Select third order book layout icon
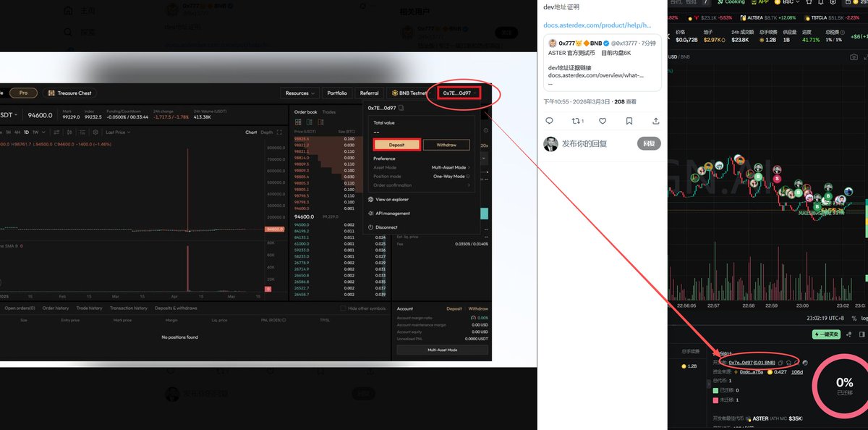Viewport: 868px width, 430px height. pos(320,122)
